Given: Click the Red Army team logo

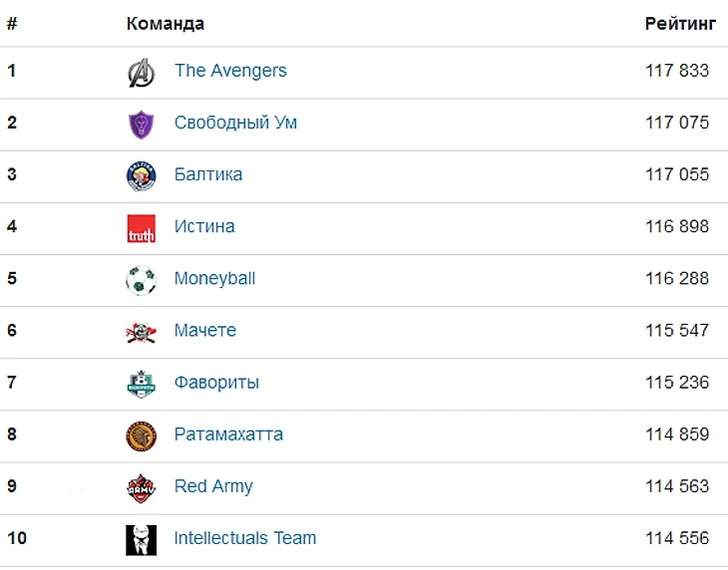Looking at the screenshot, I should pos(141,488).
